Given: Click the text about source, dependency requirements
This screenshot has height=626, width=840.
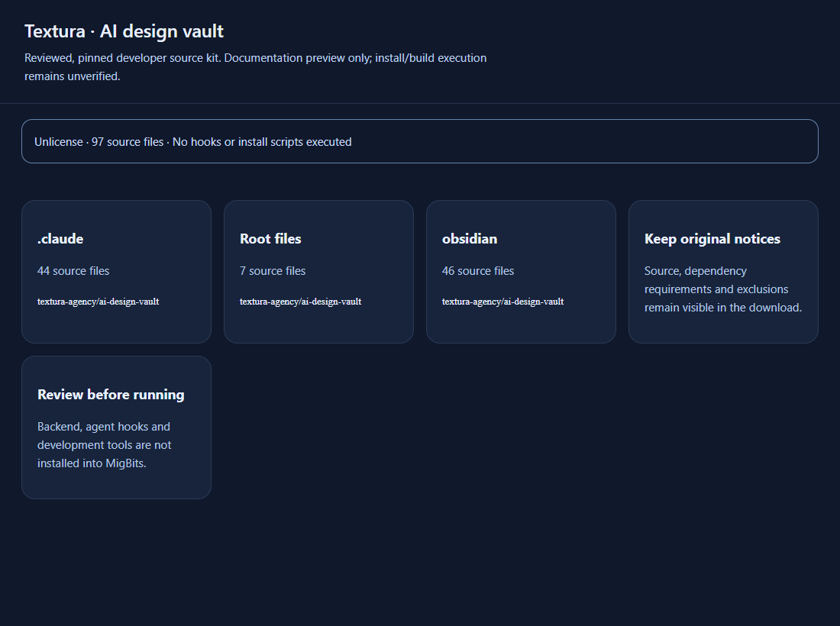Looking at the screenshot, I should tap(723, 289).
